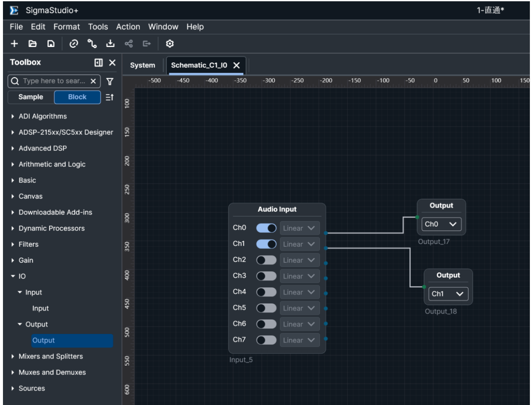
Task: Clear the Toolbox search field
Action: pos(93,81)
